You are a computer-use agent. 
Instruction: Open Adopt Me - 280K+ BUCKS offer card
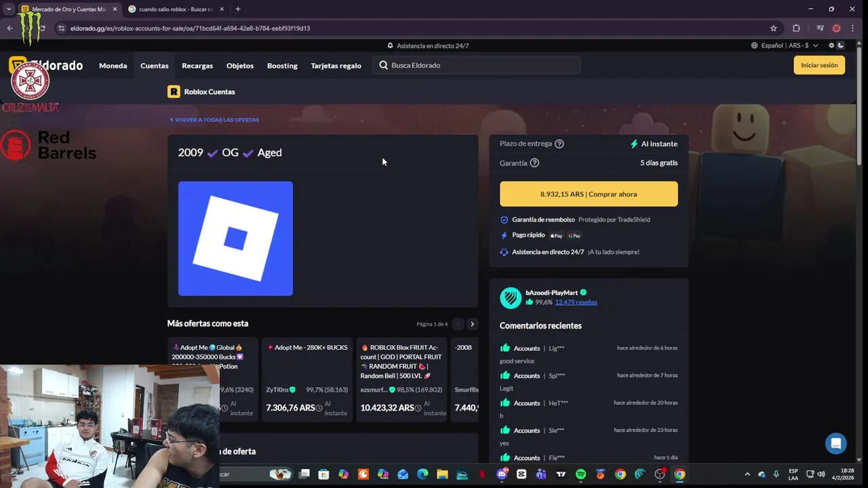[x=307, y=380]
